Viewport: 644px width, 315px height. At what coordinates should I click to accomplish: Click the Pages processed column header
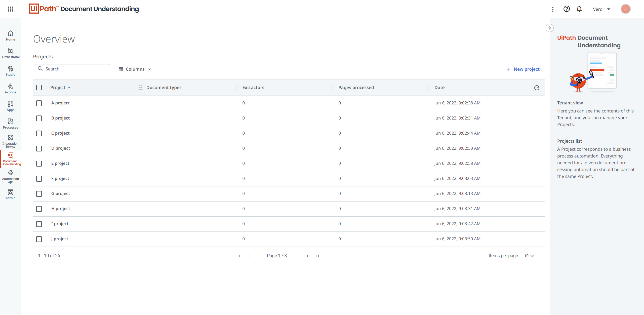(356, 88)
